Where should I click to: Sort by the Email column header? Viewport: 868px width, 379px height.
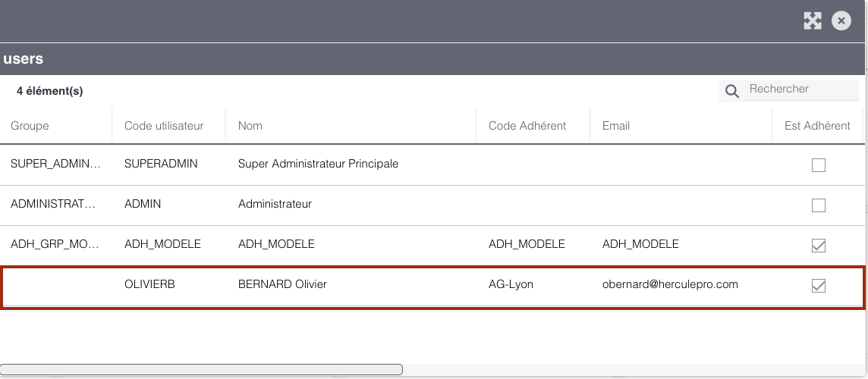[616, 126]
